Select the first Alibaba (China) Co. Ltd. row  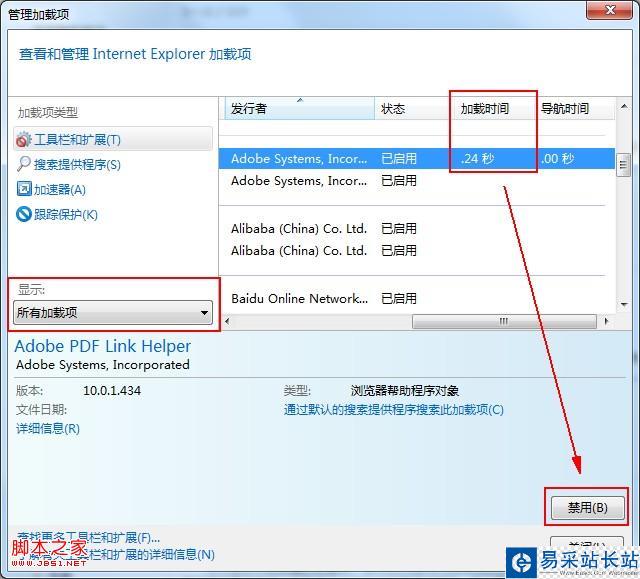point(417,228)
